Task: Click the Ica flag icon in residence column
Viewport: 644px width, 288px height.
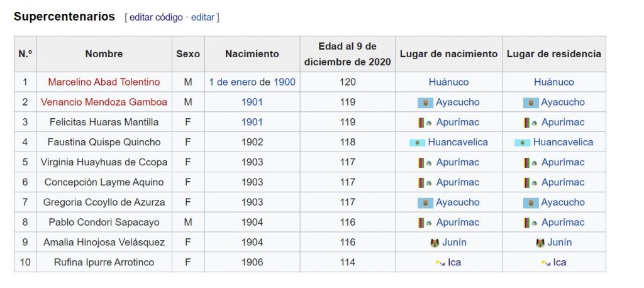Action: pos(546,263)
